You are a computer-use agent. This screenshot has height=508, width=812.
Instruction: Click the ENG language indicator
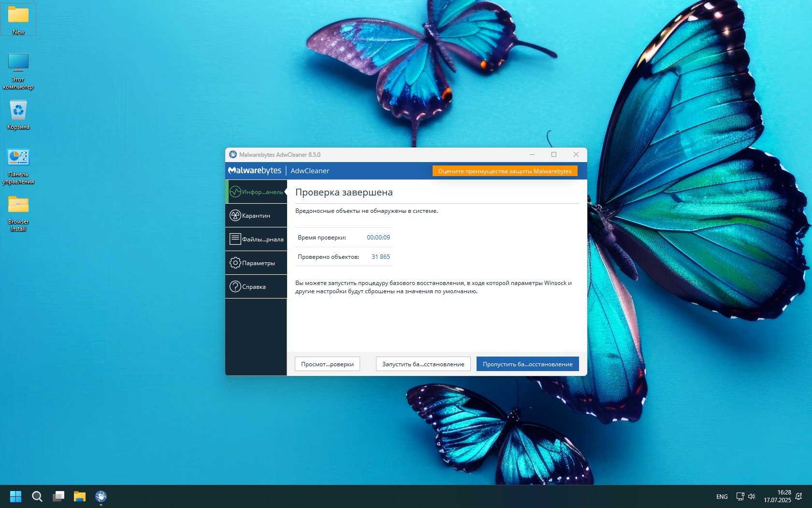pyautogui.click(x=722, y=497)
